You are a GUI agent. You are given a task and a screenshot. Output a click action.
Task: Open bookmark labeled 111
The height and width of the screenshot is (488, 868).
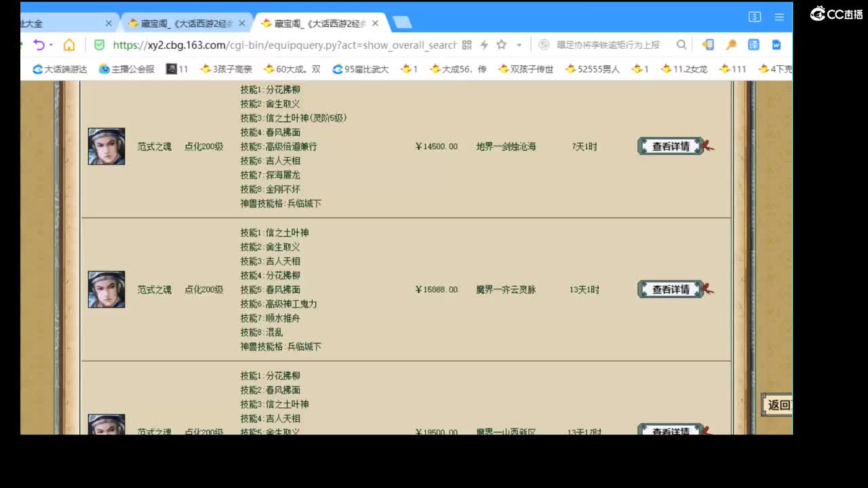click(x=732, y=69)
